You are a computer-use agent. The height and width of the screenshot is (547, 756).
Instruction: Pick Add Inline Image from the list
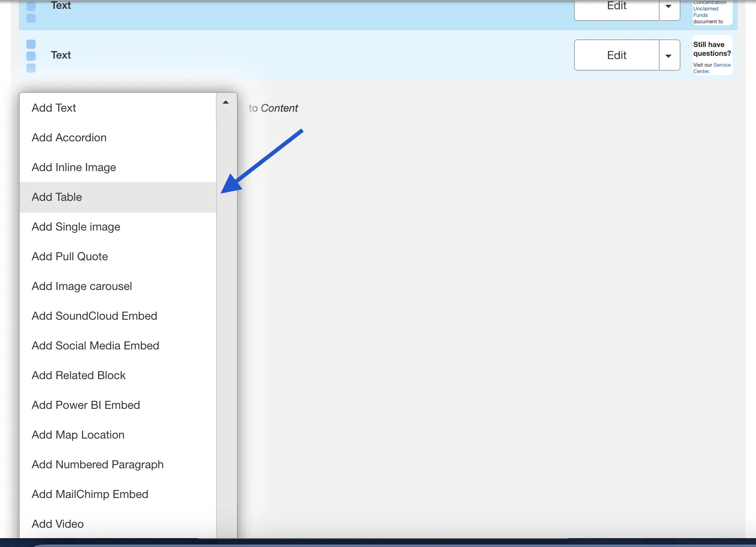point(118,167)
